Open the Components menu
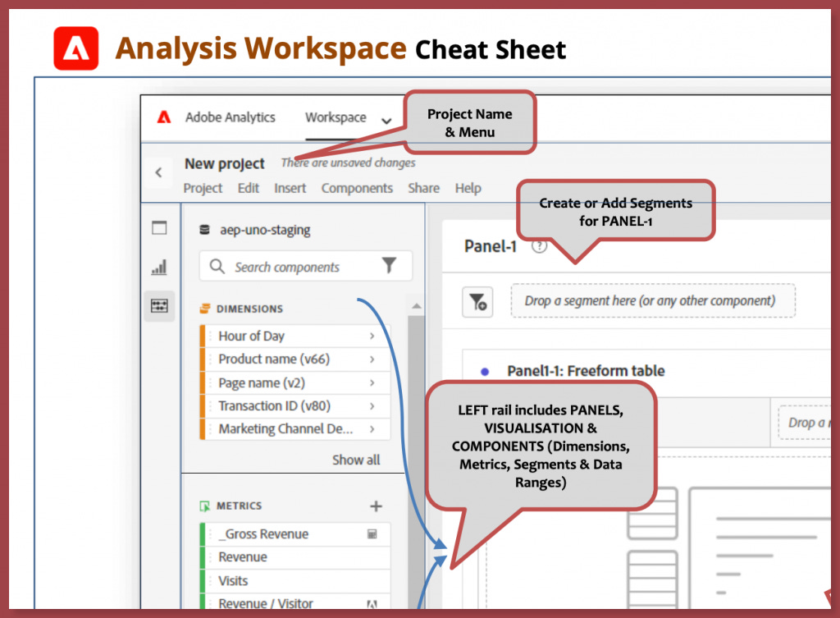 [x=357, y=188]
